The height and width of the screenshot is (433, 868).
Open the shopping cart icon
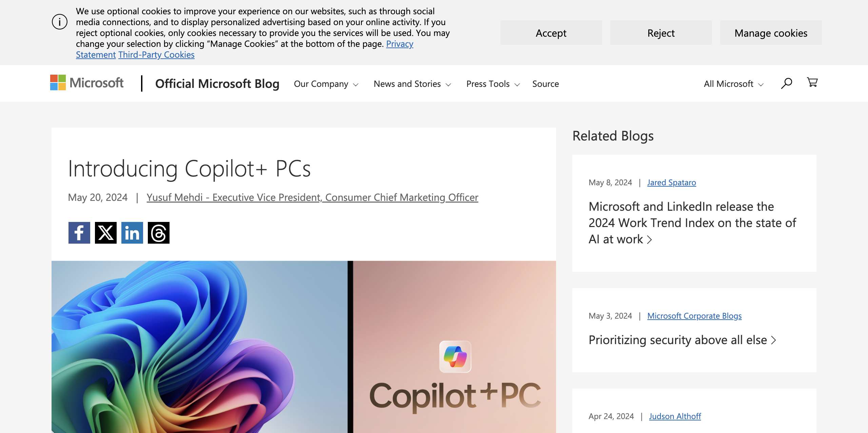[x=812, y=82]
